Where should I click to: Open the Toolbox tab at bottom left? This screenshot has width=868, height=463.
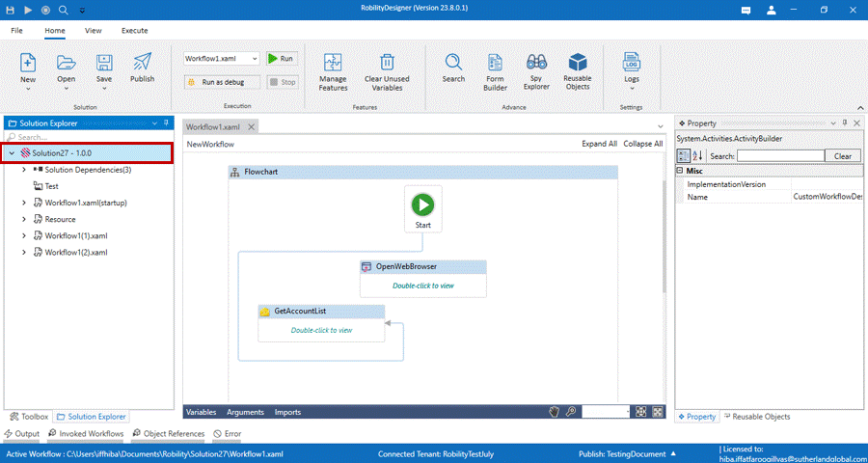click(28, 417)
